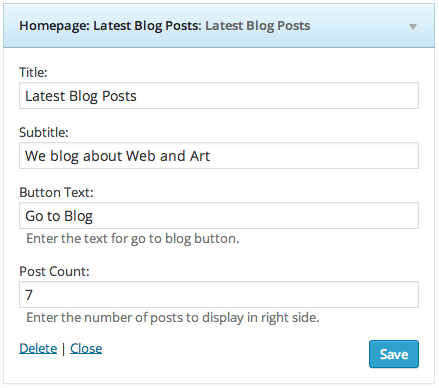Click the Homepage: Latest Blog Posts header bar

click(219, 26)
